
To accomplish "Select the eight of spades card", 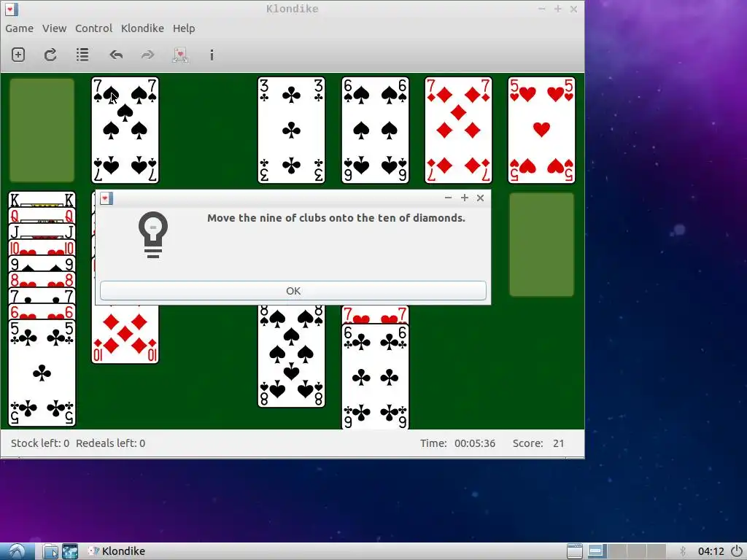I will click(x=291, y=356).
